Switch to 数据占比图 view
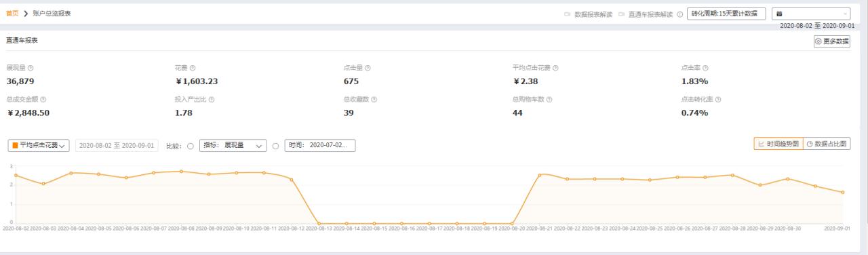The width and height of the screenshot is (868, 255). click(827, 144)
